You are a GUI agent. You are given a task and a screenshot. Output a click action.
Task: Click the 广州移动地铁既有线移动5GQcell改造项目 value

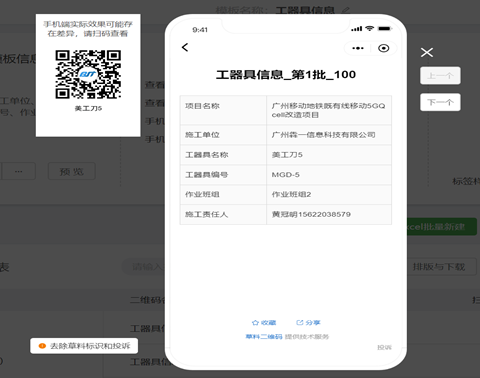[x=328, y=110]
